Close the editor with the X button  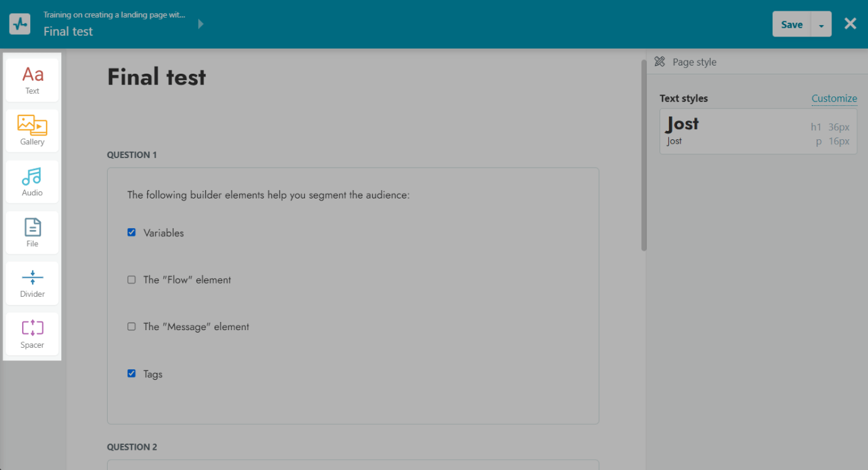click(850, 24)
